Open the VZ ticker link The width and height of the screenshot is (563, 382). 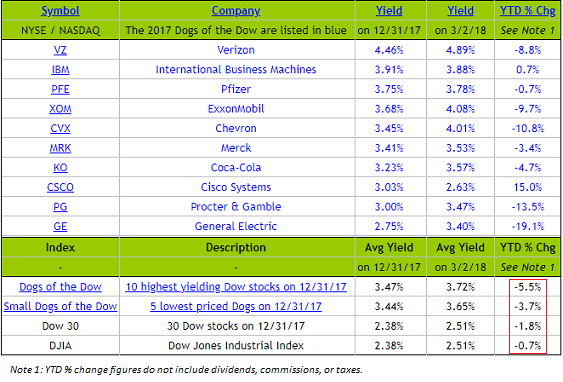point(60,50)
